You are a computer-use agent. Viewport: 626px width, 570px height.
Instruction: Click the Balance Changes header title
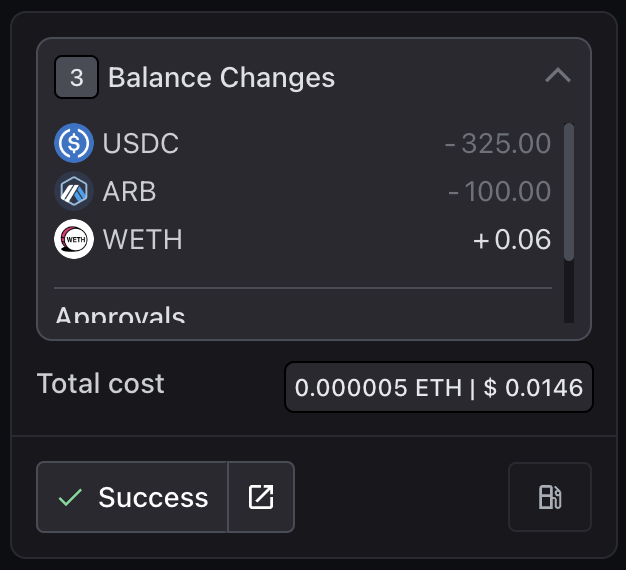tap(221, 77)
